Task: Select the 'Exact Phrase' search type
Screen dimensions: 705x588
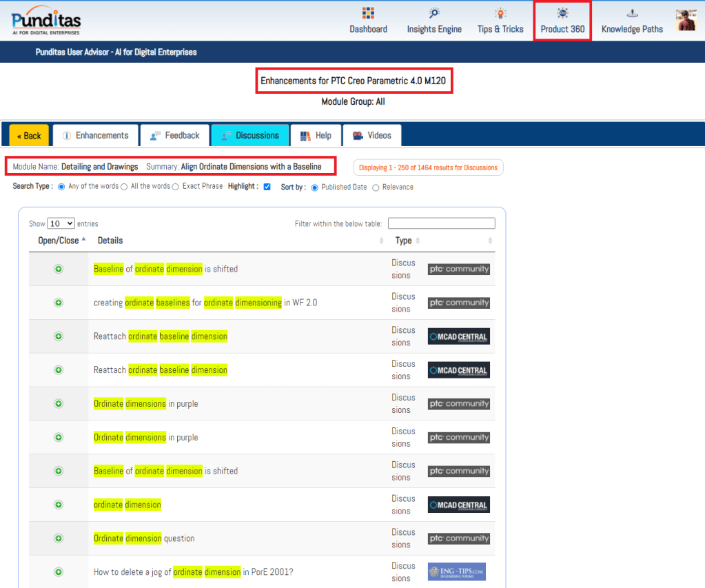Action: pos(176,187)
